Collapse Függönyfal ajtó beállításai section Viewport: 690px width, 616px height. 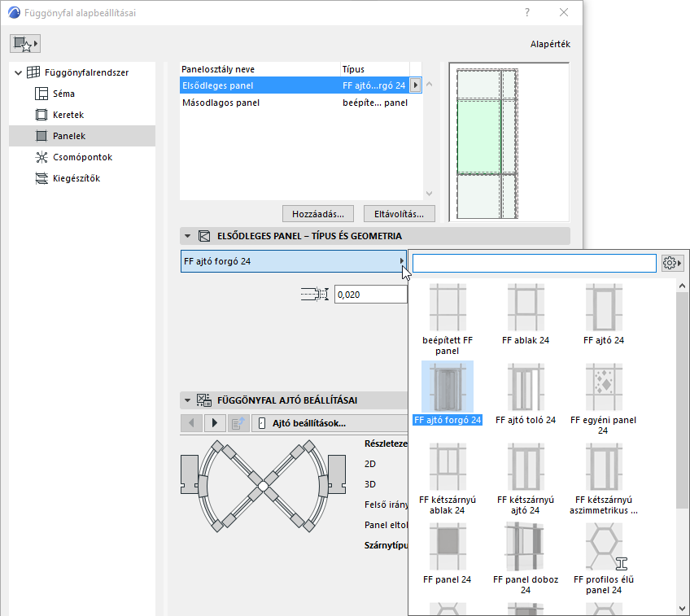187,400
